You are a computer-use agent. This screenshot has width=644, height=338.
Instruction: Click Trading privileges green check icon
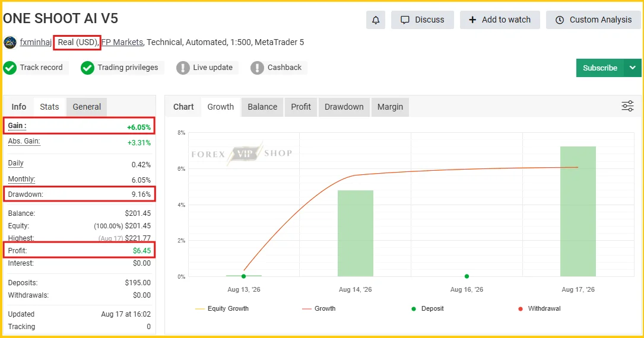(x=87, y=68)
